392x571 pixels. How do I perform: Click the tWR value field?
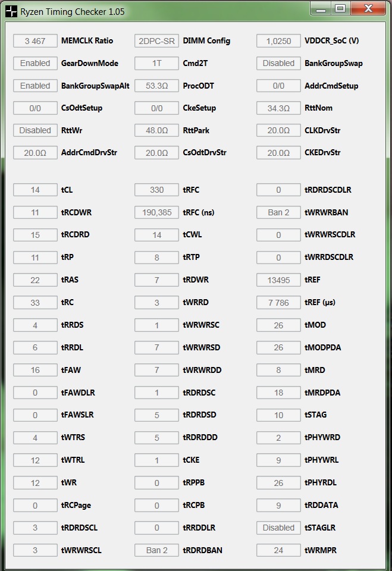(35, 483)
